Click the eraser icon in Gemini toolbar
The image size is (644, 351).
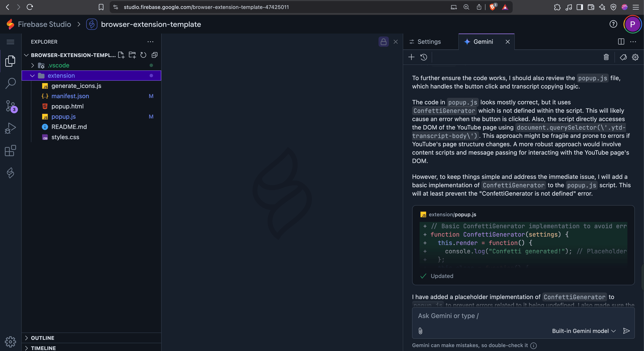[623, 57]
